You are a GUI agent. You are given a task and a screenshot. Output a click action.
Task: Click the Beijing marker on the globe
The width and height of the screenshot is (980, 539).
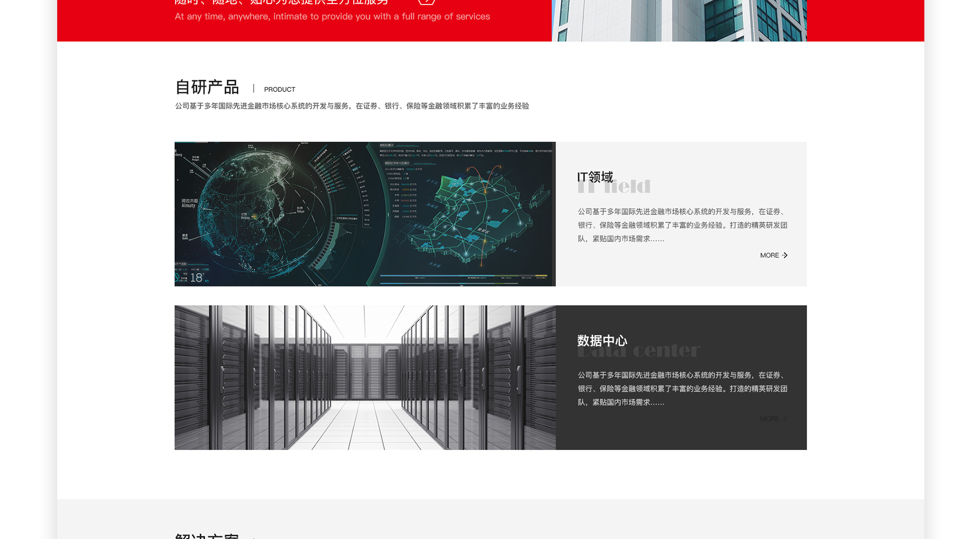[x=255, y=216]
